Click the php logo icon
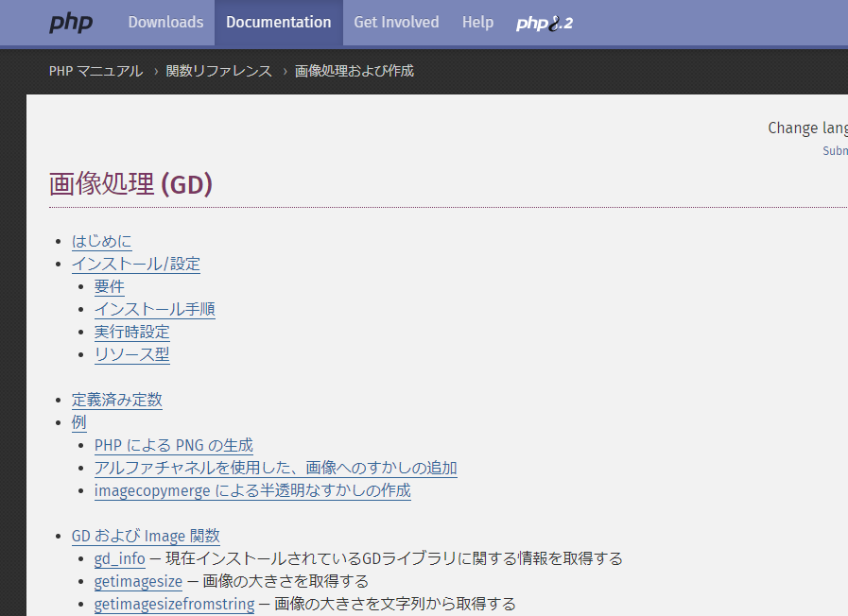This screenshot has width=848, height=616. pyautogui.click(x=71, y=23)
